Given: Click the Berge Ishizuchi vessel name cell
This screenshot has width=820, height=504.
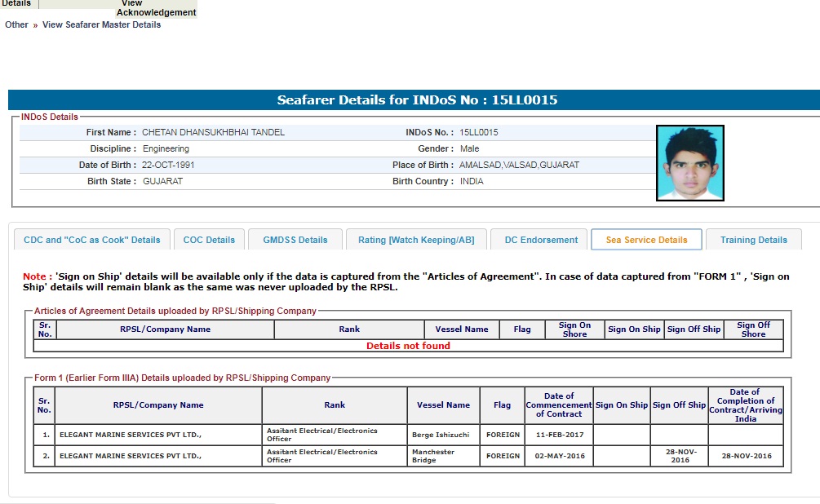Looking at the screenshot, I should [x=441, y=435].
